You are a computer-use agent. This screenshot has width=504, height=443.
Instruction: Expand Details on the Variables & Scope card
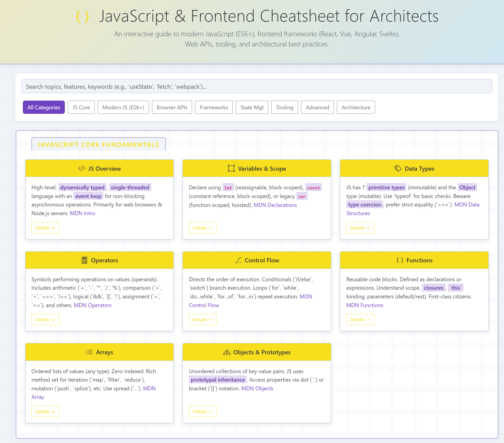tap(203, 228)
